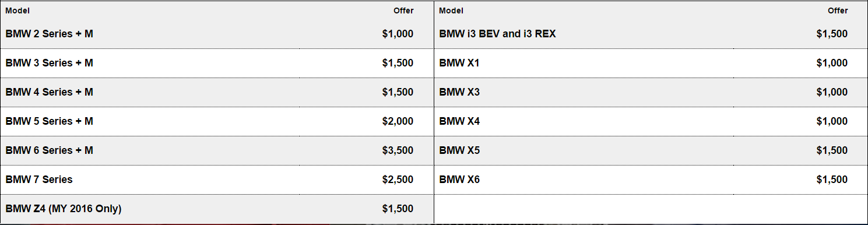Image resolution: width=868 pixels, height=225 pixels.
Task: Select the BMW X5 model entry
Action: [x=459, y=150]
